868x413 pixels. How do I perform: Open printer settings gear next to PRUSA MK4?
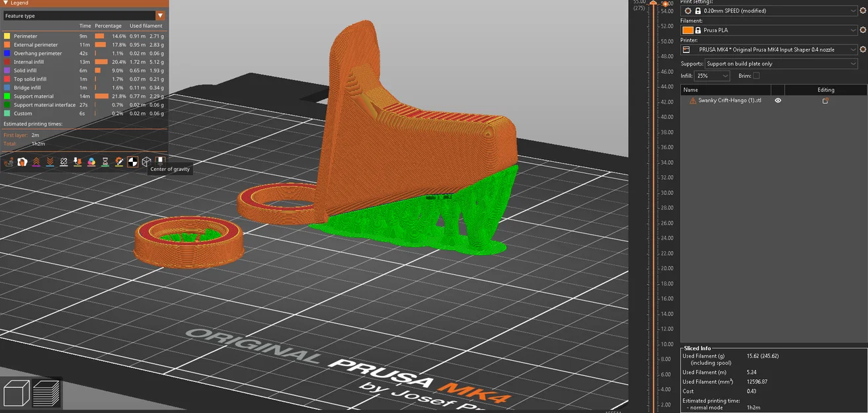click(x=863, y=50)
